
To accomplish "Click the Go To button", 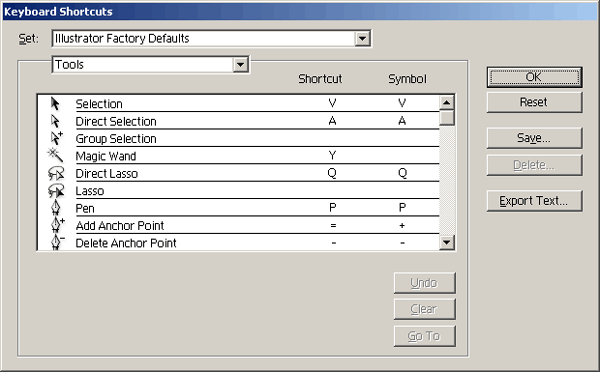I will (424, 336).
